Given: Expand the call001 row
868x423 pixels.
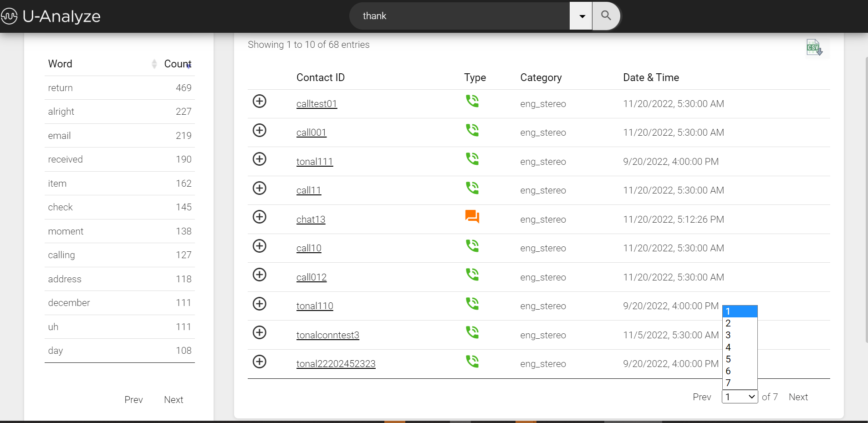Looking at the screenshot, I should (x=260, y=130).
